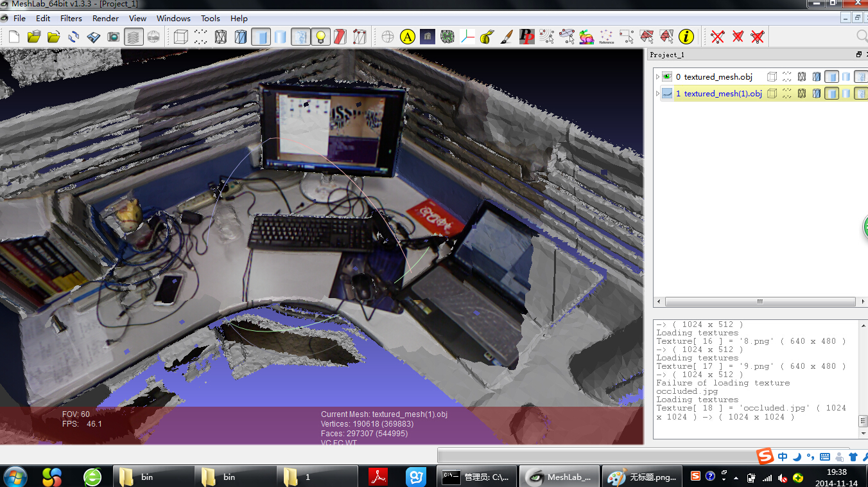
Task: Save mesh with the floppy disk icon
Action: (94, 37)
